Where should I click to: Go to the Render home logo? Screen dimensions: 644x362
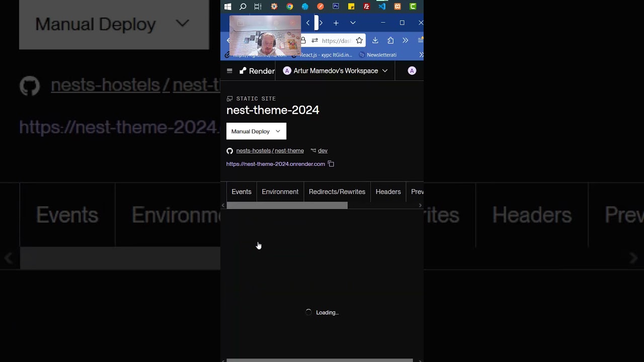pyautogui.click(x=257, y=71)
